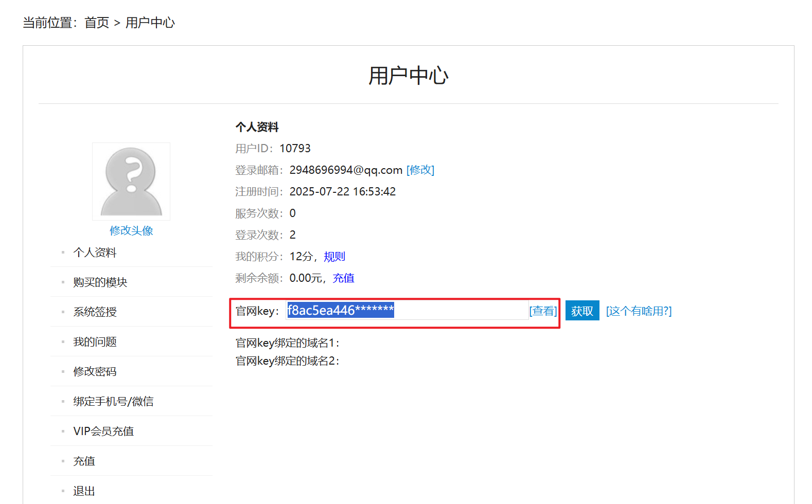Click the default user avatar image
This screenshot has width=812, height=504.
[x=131, y=182]
